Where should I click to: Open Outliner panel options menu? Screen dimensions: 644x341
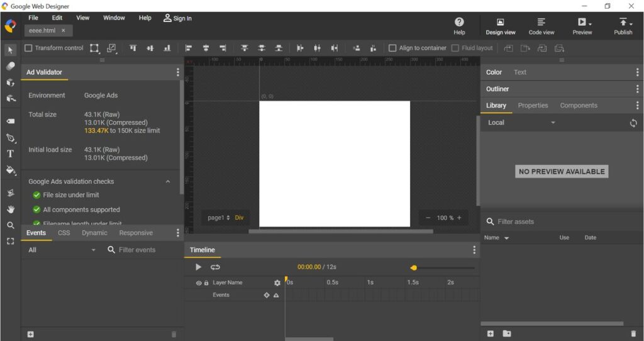(x=637, y=89)
